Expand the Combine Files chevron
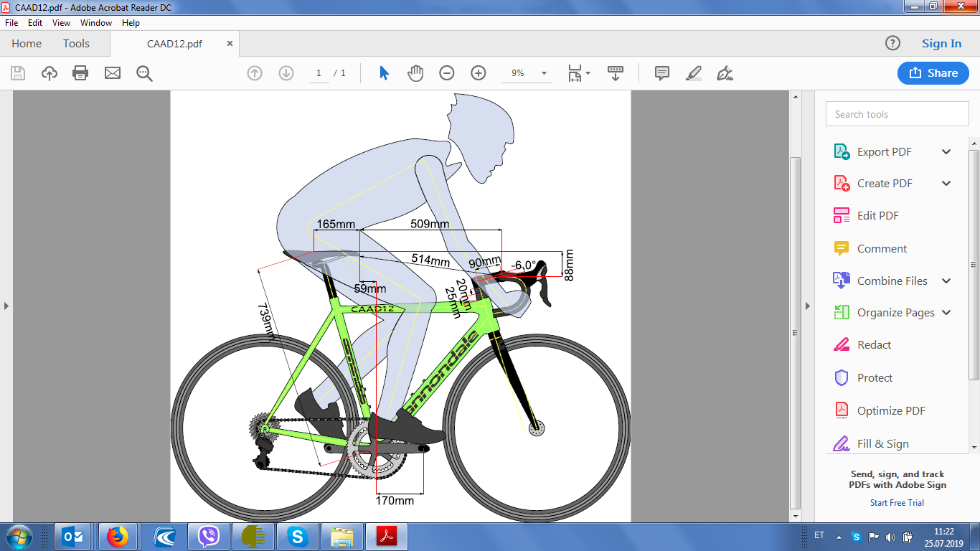The width and height of the screenshot is (980, 551). click(x=946, y=281)
